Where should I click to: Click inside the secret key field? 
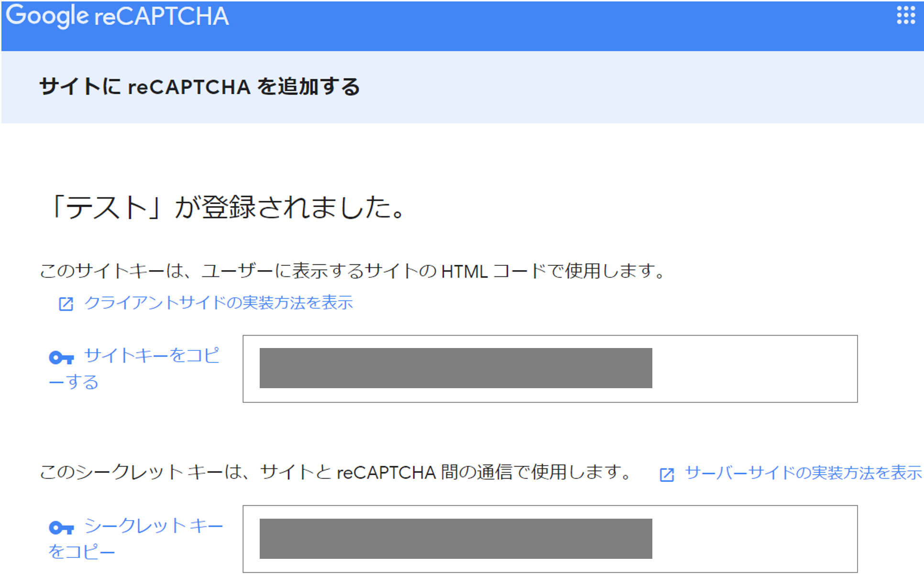click(550, 539)
